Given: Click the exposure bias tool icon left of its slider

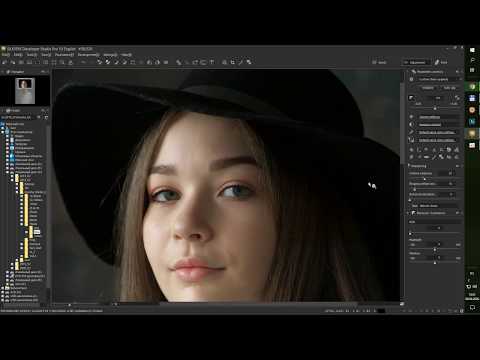Looking at the screenshot, I should pyautogui.click(x=412, y=98).
